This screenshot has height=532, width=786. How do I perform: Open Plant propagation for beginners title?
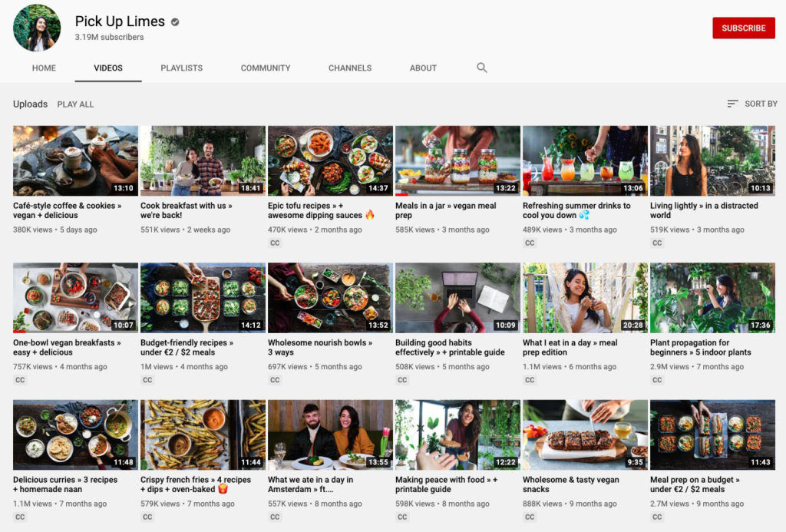tap(700, 347)
